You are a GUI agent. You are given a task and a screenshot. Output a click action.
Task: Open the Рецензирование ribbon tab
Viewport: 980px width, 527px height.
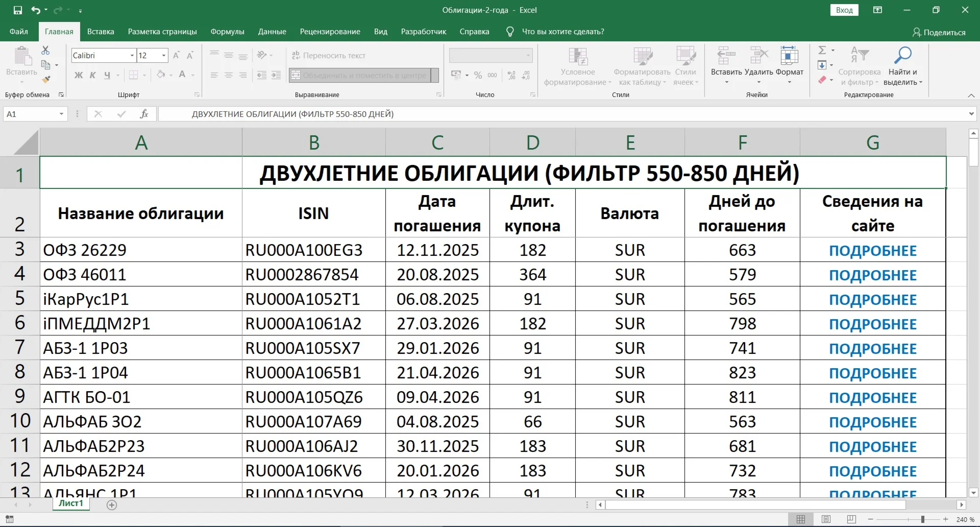(x=330, y=31)
